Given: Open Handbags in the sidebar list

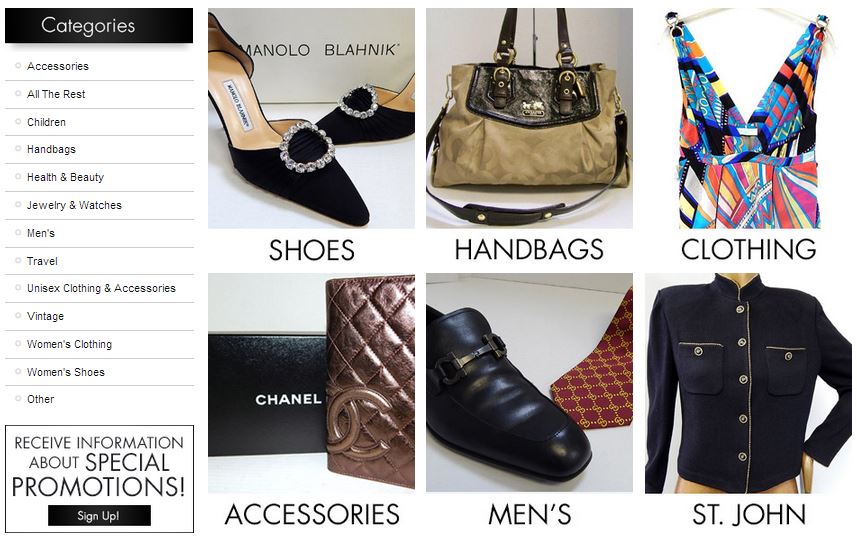Looking at the screenshot, I should (x=51, y=149).
